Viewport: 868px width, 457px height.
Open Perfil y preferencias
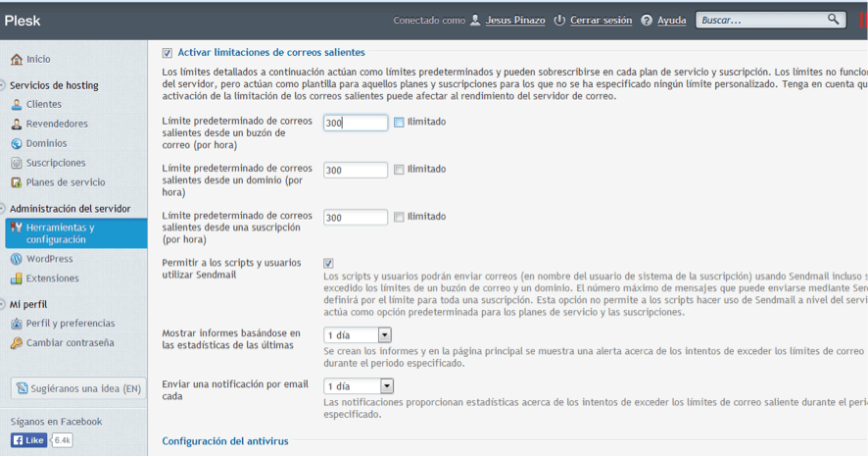click(71, 324)
